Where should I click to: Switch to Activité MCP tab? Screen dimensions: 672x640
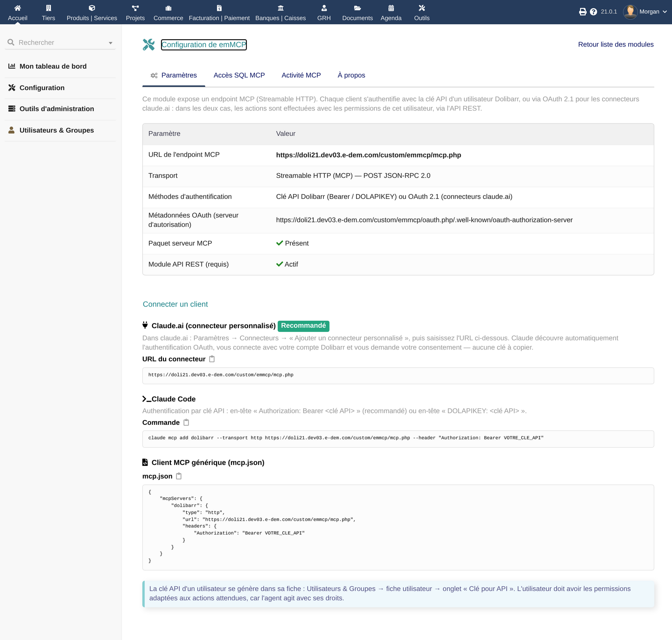pyautogui.click(x=301, y=75)
